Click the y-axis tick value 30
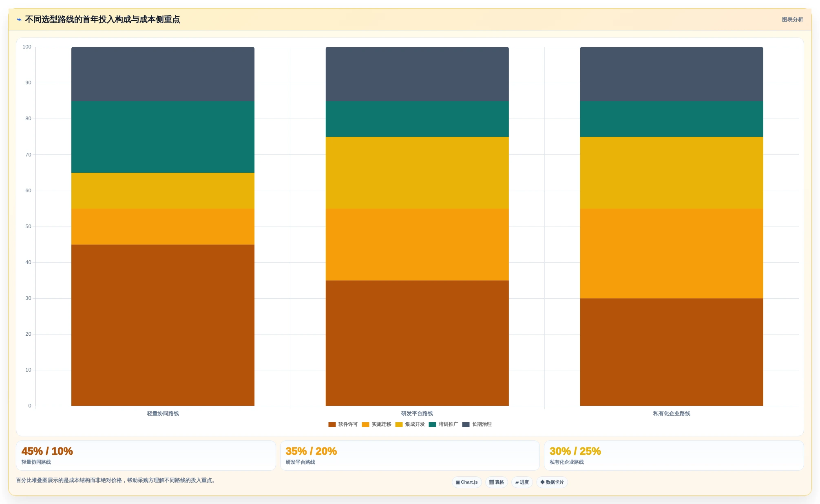Screen dimensions: 820x504 28,298
